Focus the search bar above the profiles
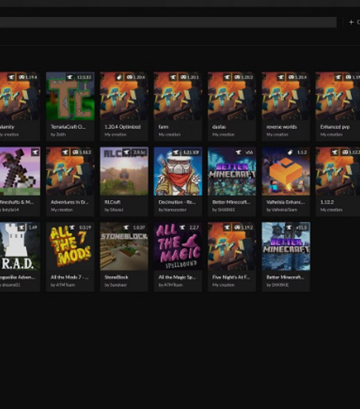Viewport: 360px width, 409px height. click(x=168, y=22)
